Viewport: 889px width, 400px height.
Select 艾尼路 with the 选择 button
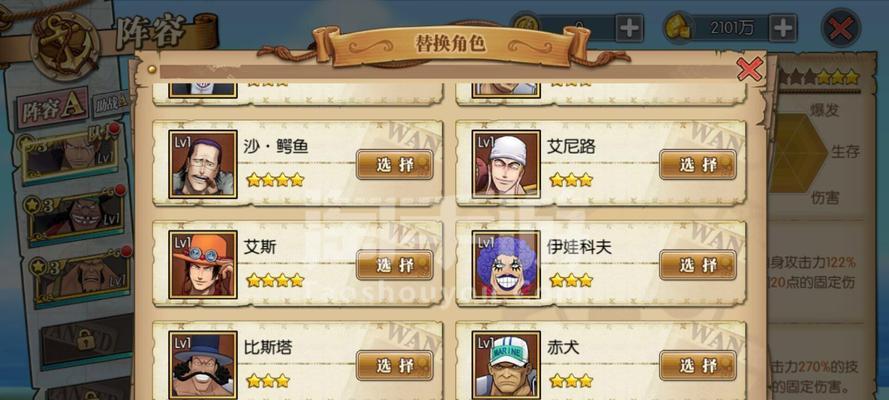pos(698,165)
